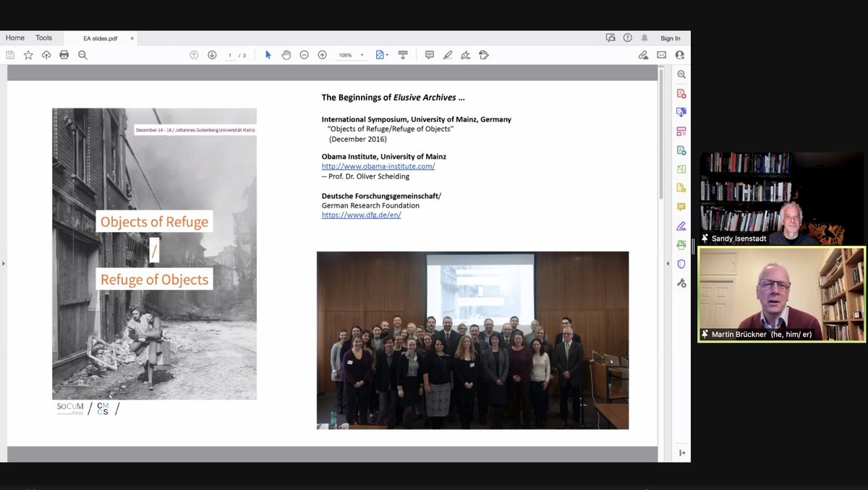This screenshot has width=868, height=490.
Task: Zoom in using the plus circle button
Action: pyautogui.click(x=322, y=55)
